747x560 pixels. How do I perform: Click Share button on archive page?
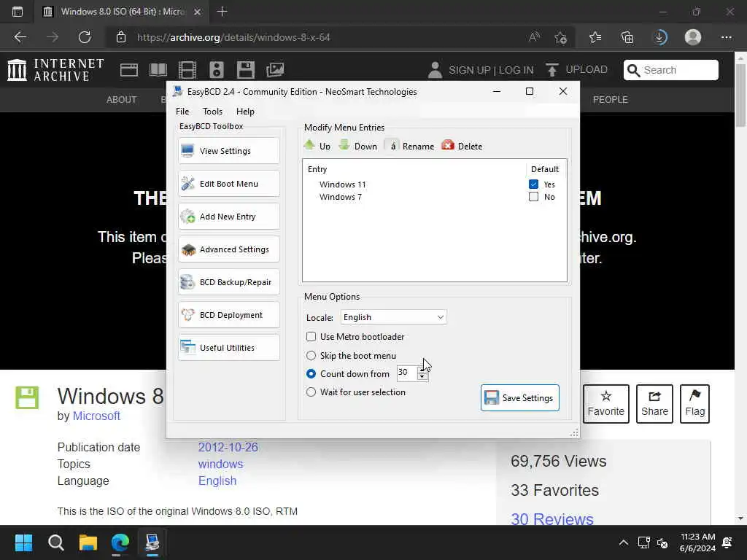pos(654,404)
